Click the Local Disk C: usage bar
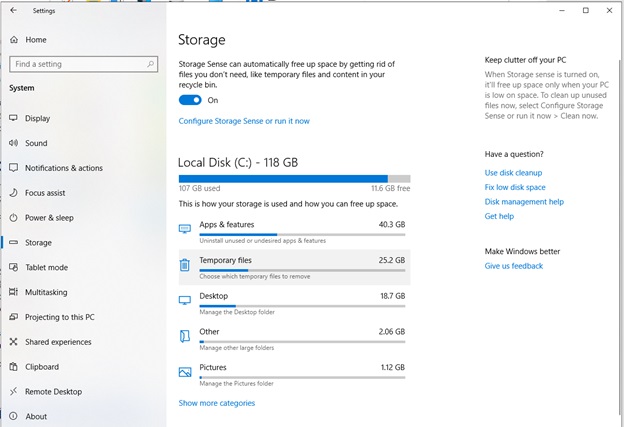 294,179
